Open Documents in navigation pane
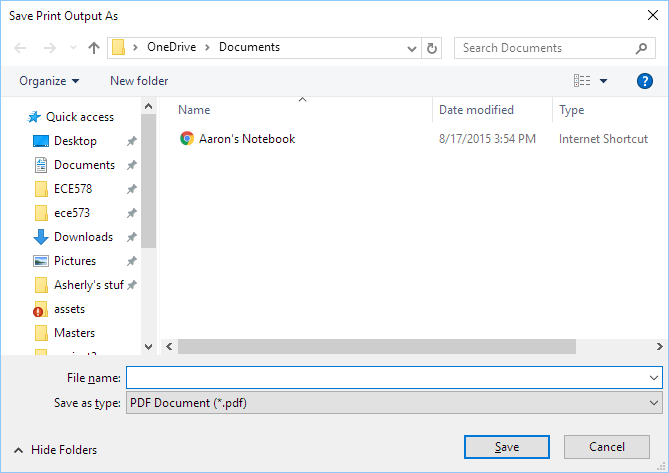The width and height of the screenshot is (669, 473). click(84, 165)
